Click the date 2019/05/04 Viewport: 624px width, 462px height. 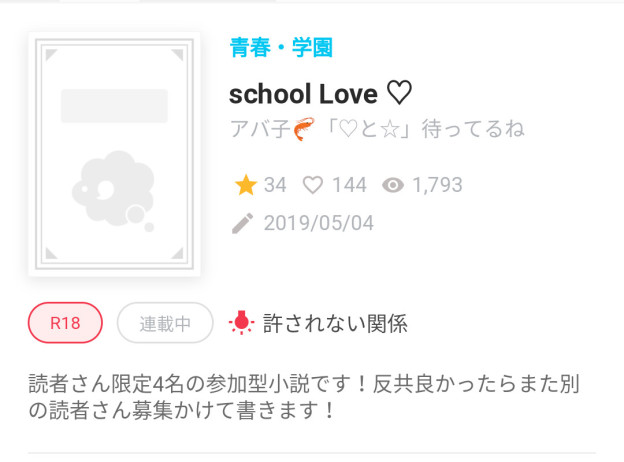(319, 223)
